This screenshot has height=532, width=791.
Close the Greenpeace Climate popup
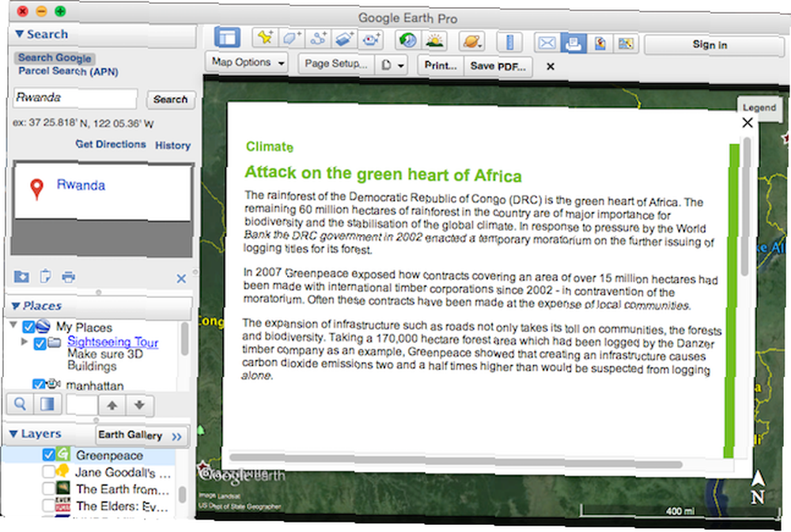(x=747, y=123)
